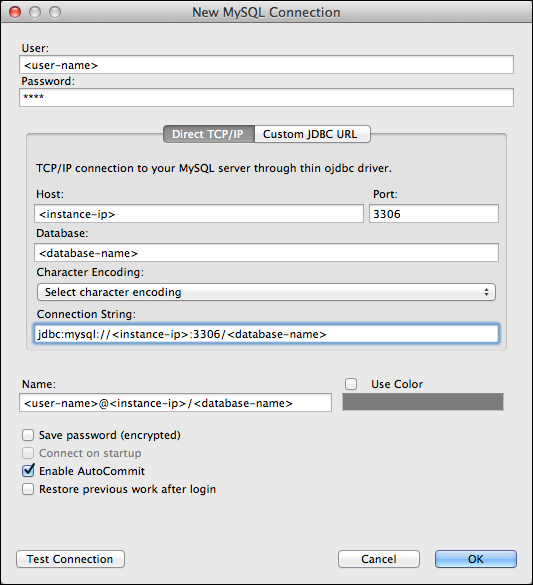
Task: Open the Select character encoding dropdown
Action: (x=266, y=292)
